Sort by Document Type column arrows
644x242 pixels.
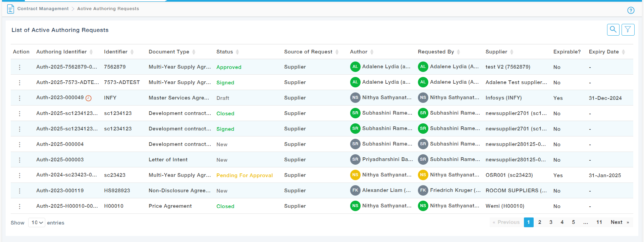tap(194, 52)
